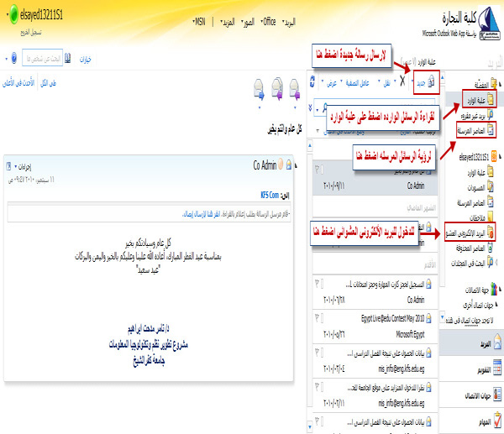Open the Office menu in top bar

coord(269,18)
